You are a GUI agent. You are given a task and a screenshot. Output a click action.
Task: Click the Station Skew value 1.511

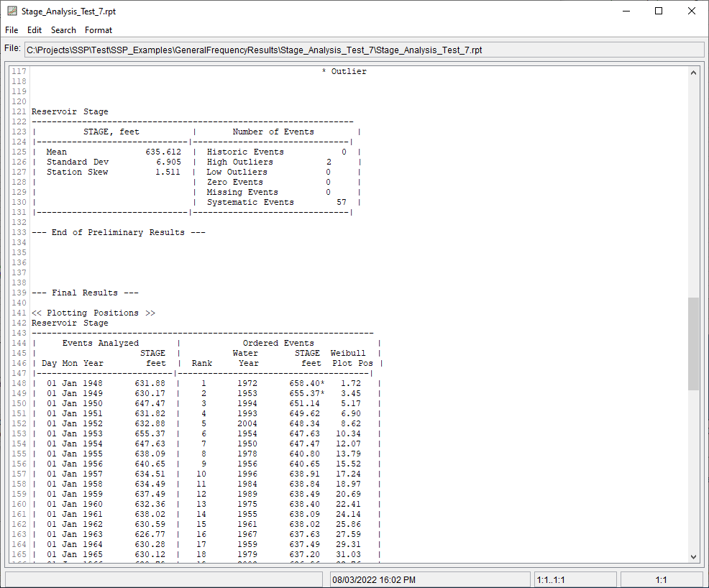tap(168, 172)
